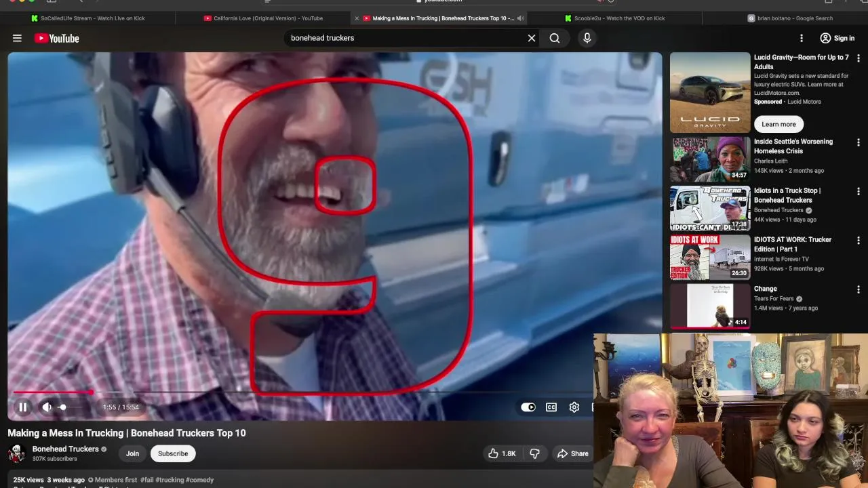The image size is (868, 488).
Task: Dislike the video with thumbs down
Action: click(534, 453)
